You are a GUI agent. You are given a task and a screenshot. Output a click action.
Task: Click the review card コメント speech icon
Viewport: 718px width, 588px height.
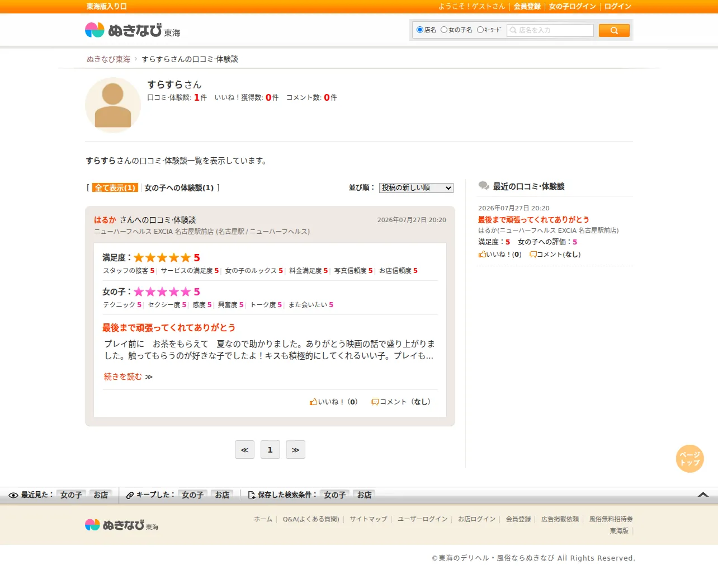375,402
